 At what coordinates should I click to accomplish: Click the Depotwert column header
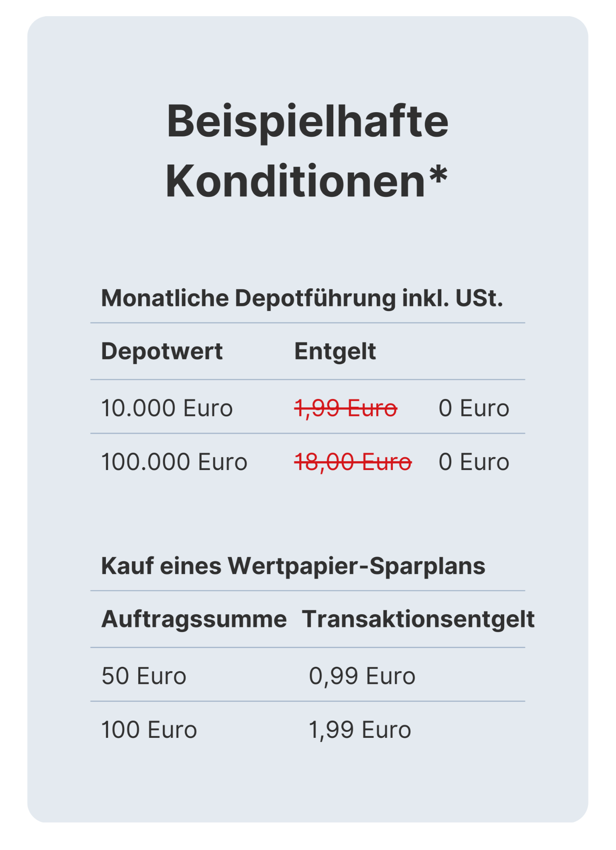pyautogui.click(x=162, y=351)
